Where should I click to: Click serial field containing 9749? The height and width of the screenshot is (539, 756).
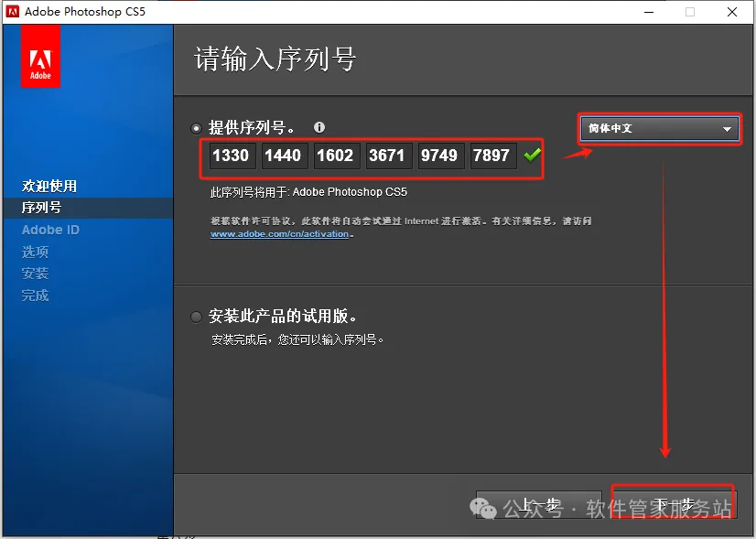[440, 156]
